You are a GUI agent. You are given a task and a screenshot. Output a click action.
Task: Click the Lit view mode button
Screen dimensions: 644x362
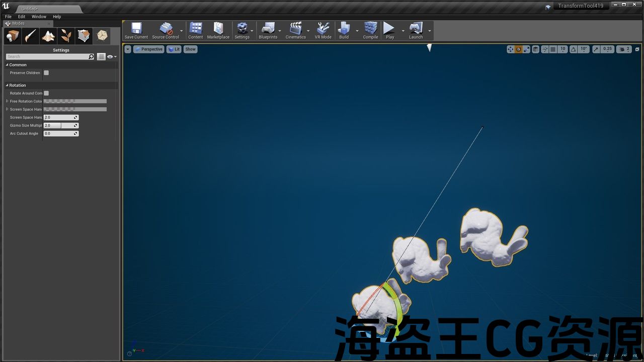(174, 49)
